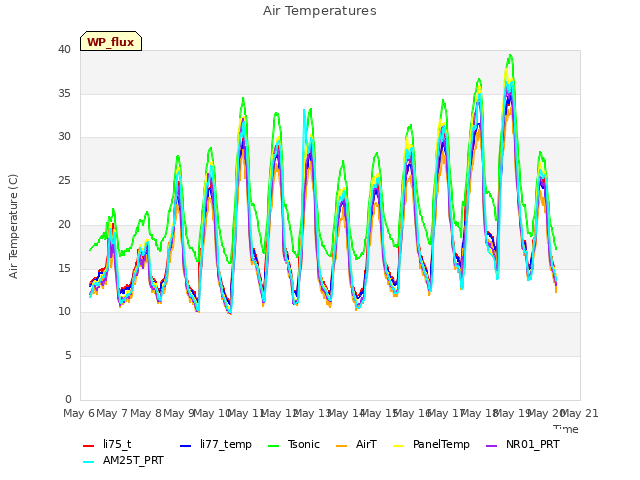Click the green Tsonic legend swatch
The image size is (640, 480).
274,446
